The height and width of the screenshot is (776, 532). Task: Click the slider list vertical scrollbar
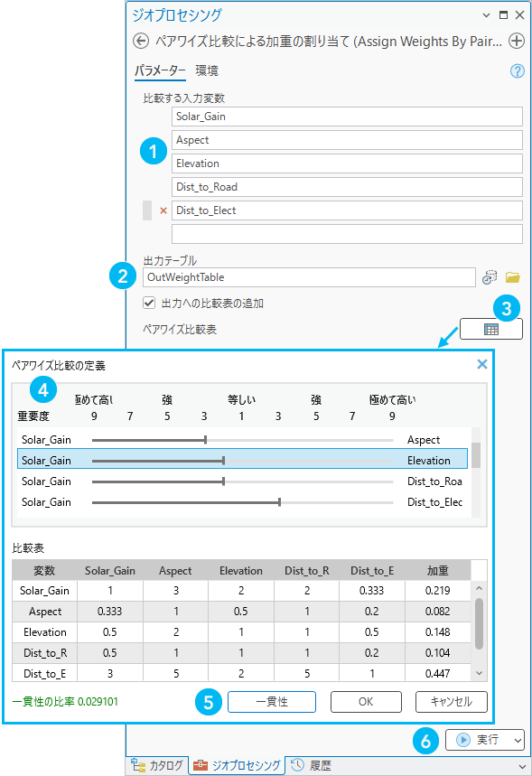pyautogui.click(x=476, y=454)
